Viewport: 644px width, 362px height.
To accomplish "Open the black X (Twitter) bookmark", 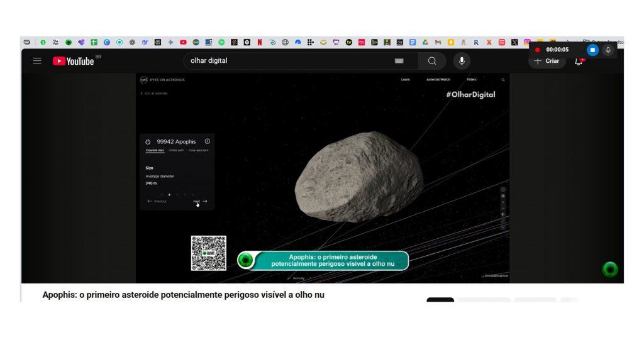I will point(514,42).
